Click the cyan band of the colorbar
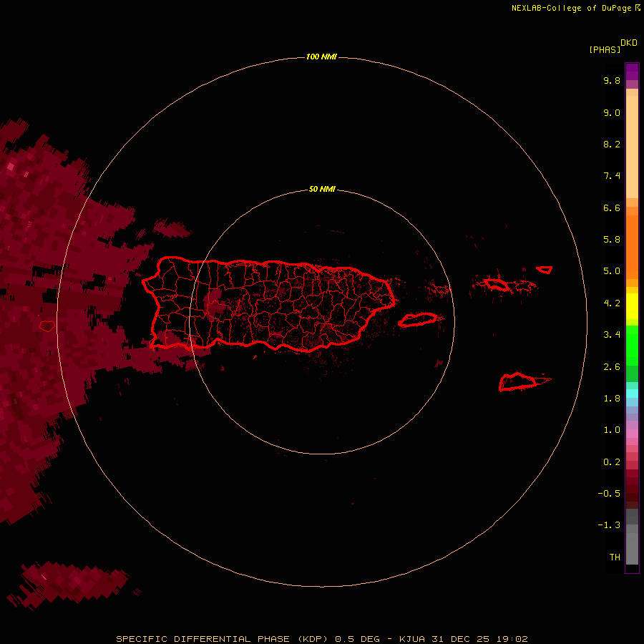The width and height of the screenshot is (644, 644). (x=632, y=394)
